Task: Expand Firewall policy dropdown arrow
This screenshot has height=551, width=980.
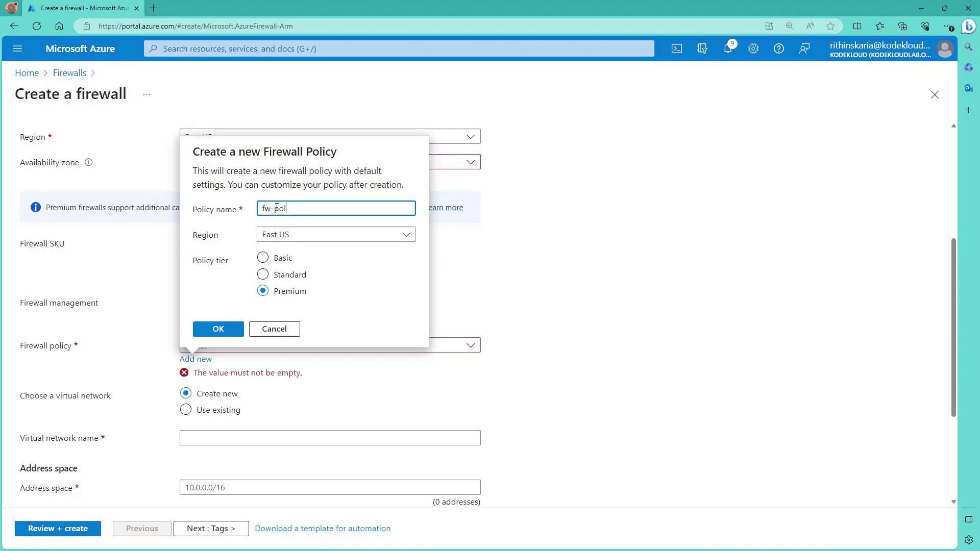Action: [470, 345]
